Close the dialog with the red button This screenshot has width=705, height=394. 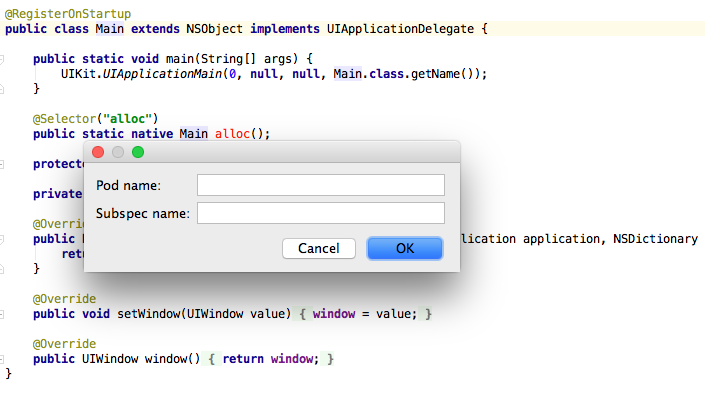point(98,152)
